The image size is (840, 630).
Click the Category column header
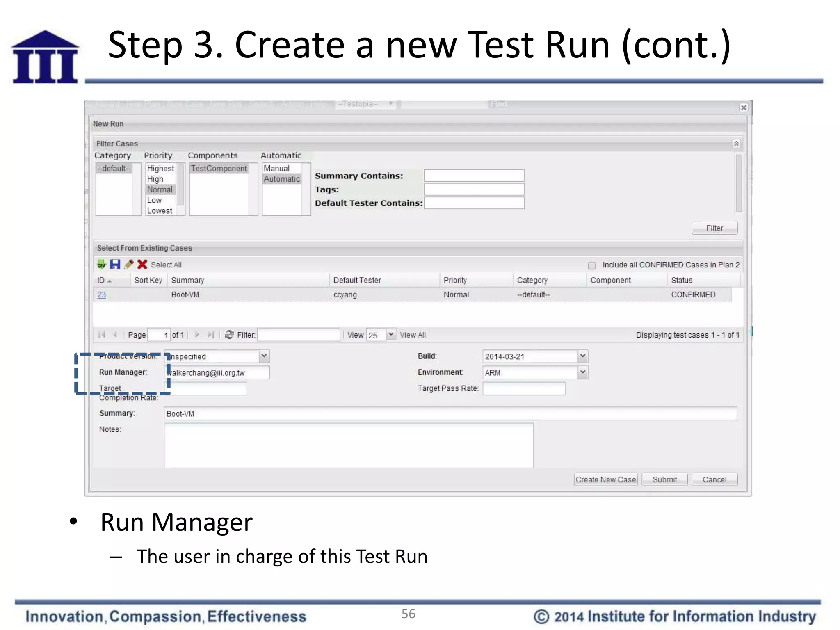click(x=550, y=280)
